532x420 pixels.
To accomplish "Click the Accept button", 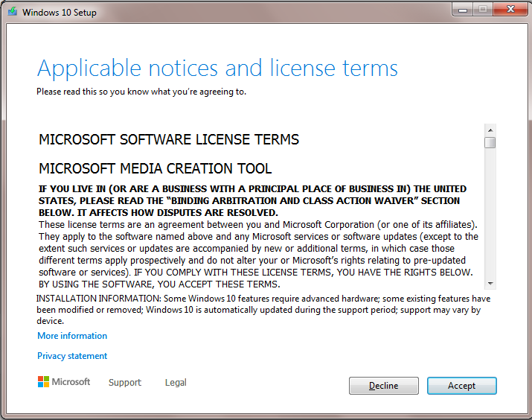I will point(461,385).
